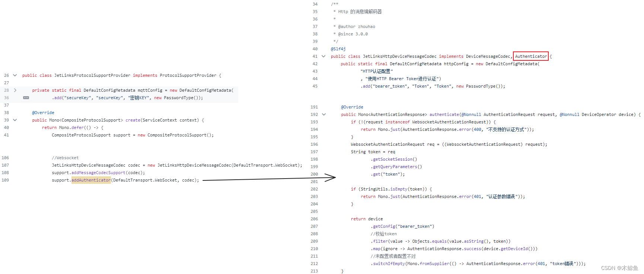
Task: Click the Authenticator interface name on line 41
Action: click(531, 56)
